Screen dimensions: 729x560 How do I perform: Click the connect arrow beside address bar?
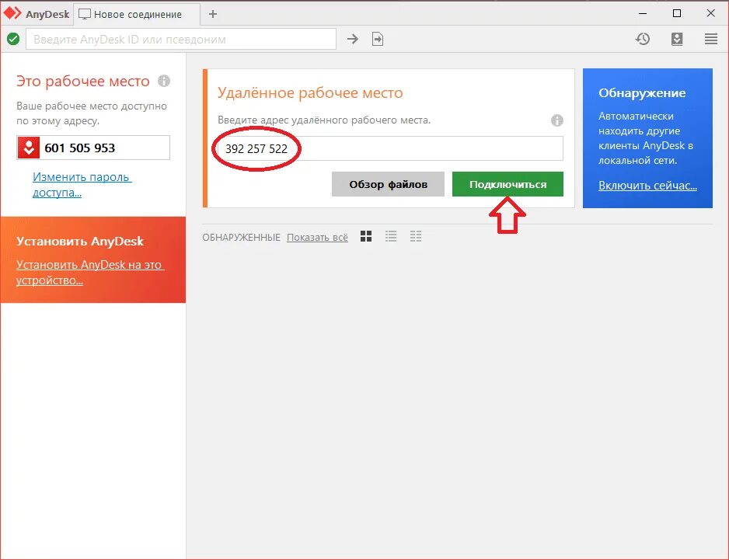pyautogui.click(x=353, y=39)
